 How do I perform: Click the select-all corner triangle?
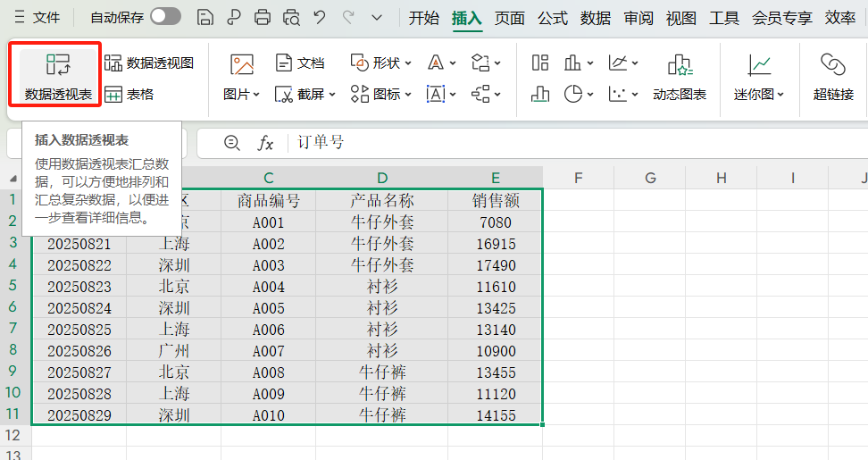13,179
